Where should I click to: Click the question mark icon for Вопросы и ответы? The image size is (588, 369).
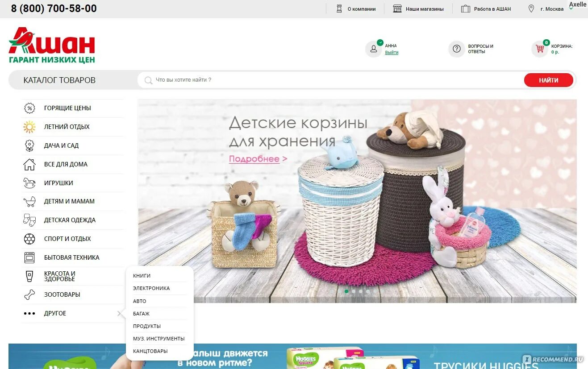pos(456,49)
